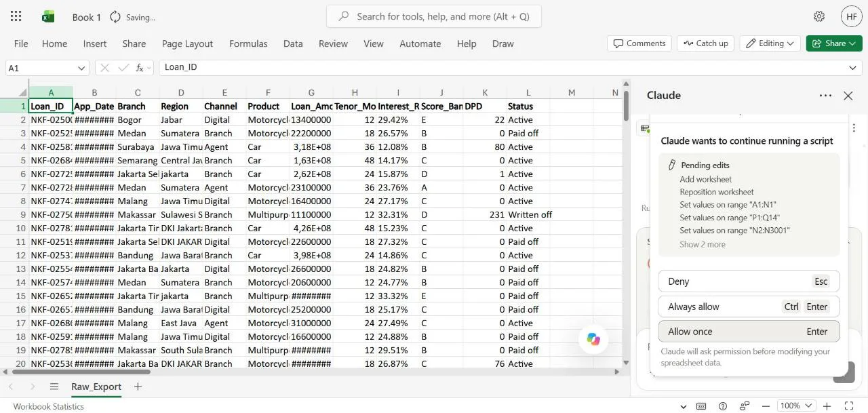
Task: Open the green Share dropdown
Action: coord(833,43)
